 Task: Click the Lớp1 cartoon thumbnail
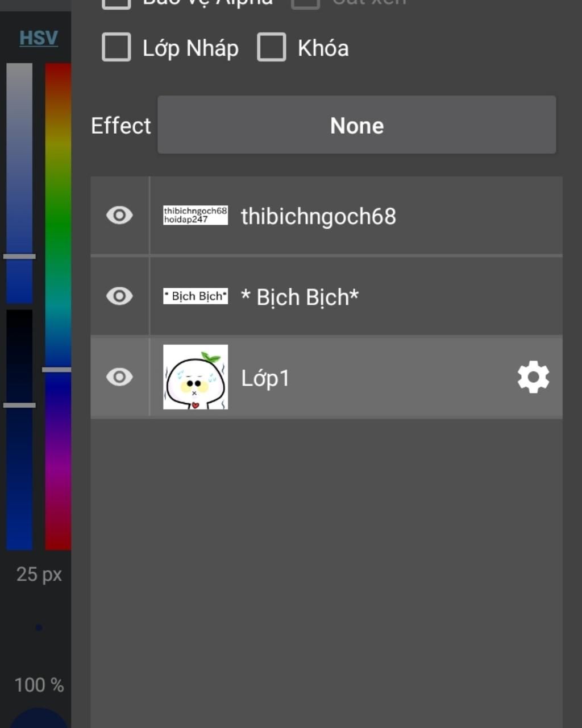click(196, 377)
